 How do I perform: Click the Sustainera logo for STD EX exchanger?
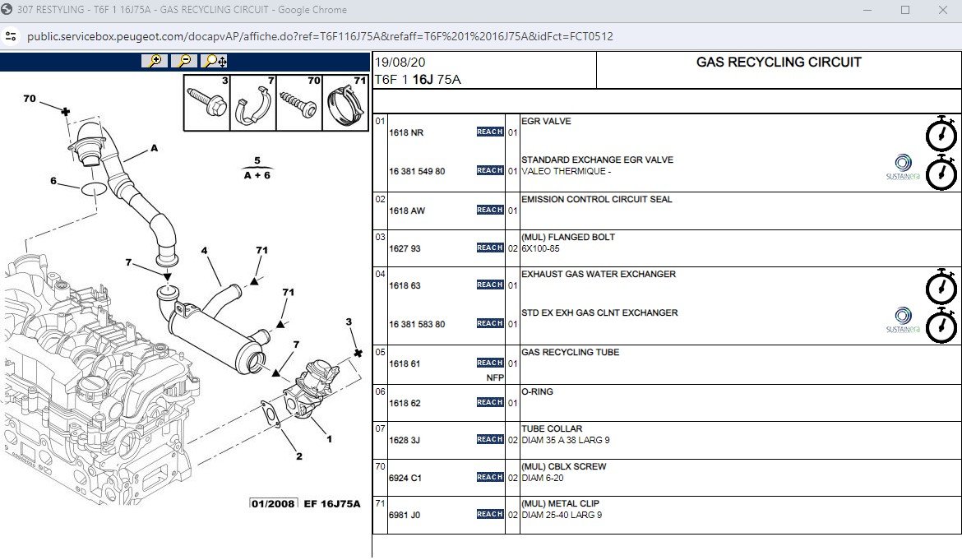tap(903, 320)
